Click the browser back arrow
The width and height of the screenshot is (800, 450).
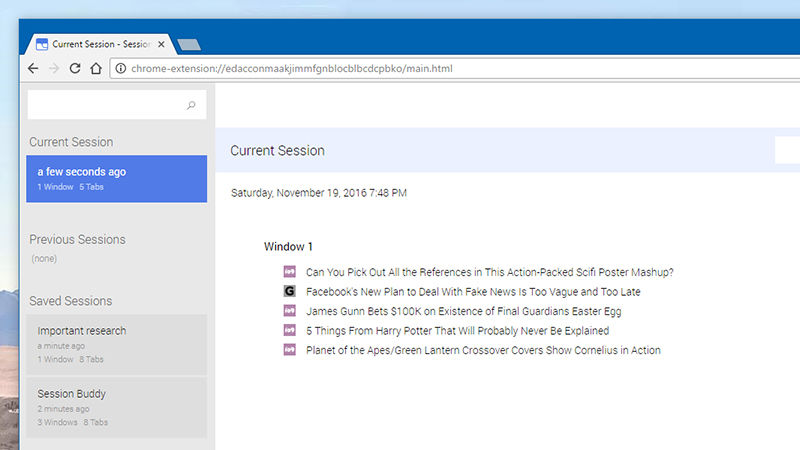(x=33, y=68)
